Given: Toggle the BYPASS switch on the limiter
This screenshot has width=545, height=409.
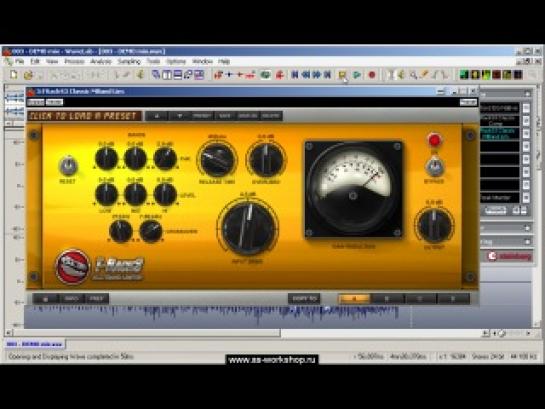Looking at the screenshot, I should pos(434,166).
